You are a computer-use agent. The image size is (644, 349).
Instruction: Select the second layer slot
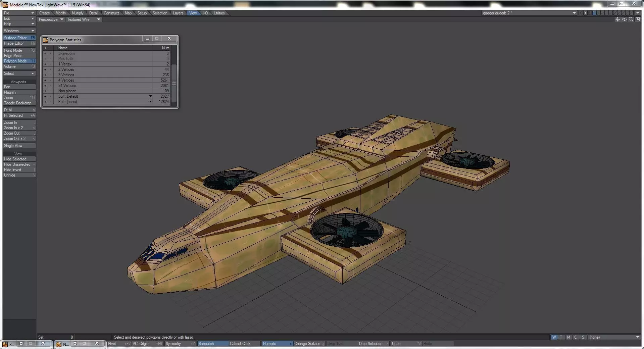coord(598,13)
